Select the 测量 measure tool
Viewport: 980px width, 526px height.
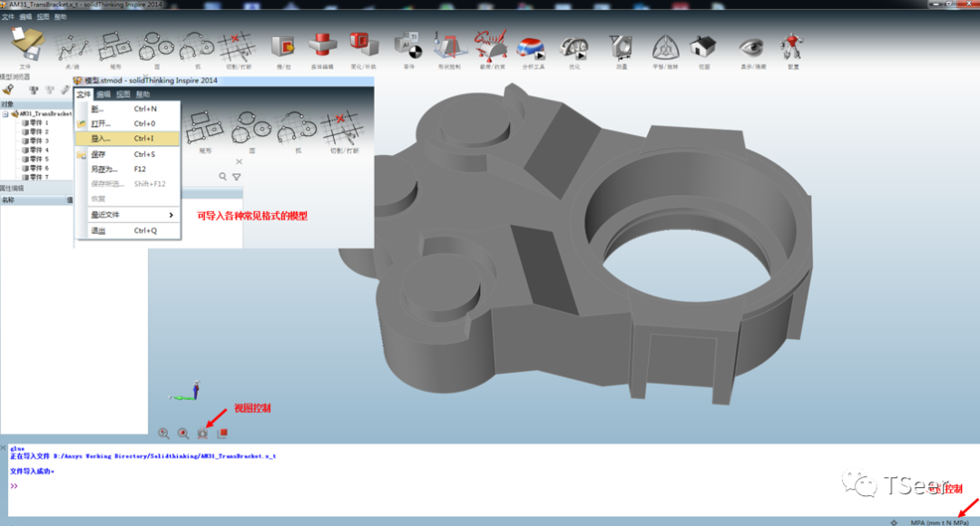pyautogui.click(x=622, y=47)
